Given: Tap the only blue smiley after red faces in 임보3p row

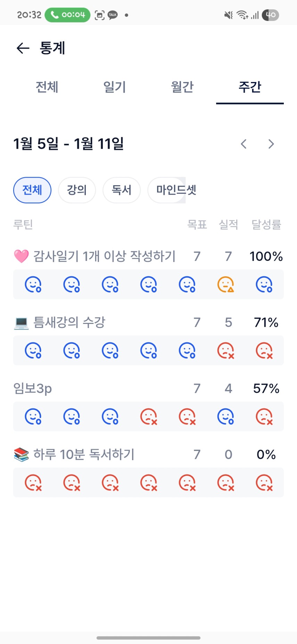Looking at the screenshot, I should click(225, 416).
